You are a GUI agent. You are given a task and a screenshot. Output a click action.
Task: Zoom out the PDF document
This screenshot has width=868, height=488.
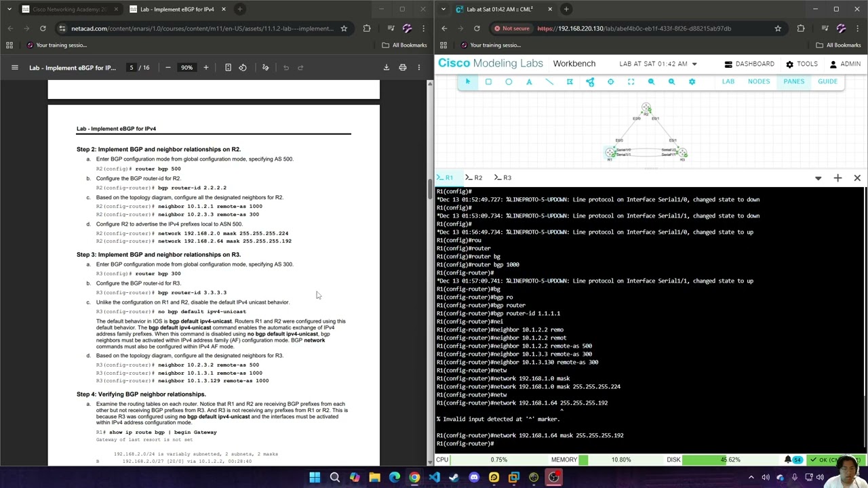tap(167, 67)
